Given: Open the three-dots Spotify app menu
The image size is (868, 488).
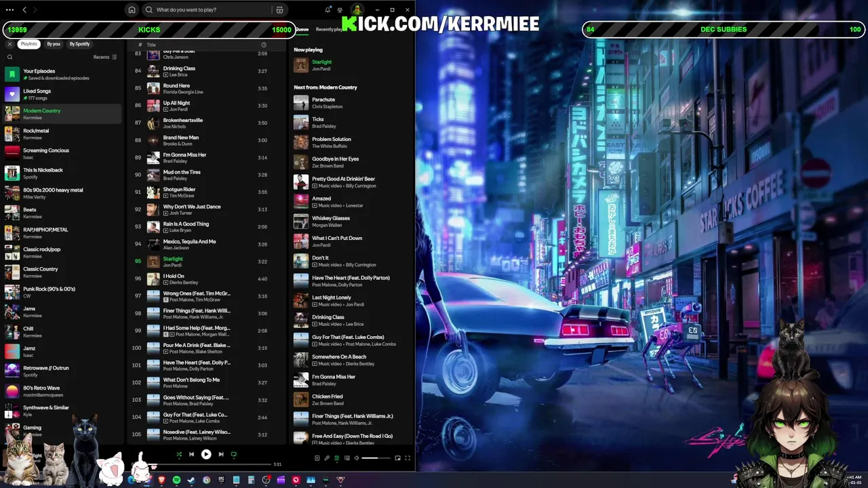Looking at the screenshot, I should click(9, 9).
